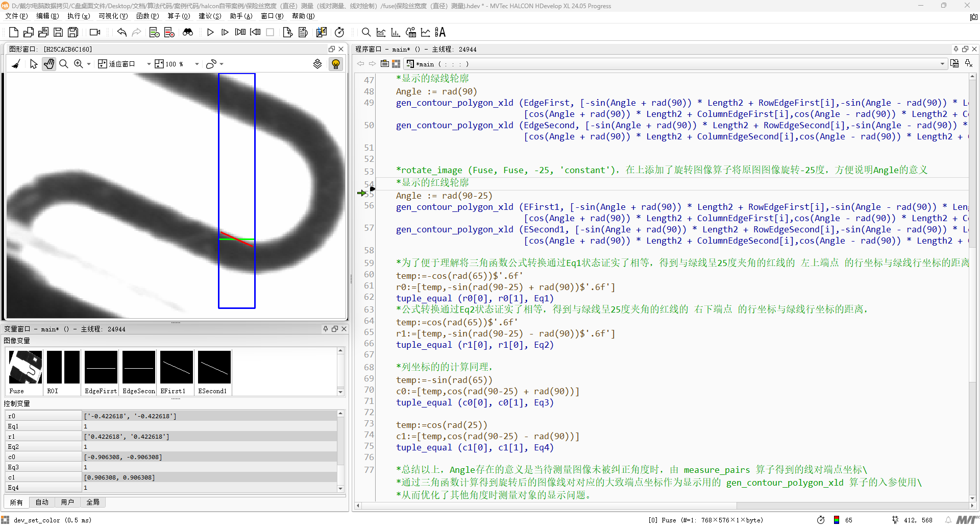Click the 自动 variables tab
Image resolution: width=980 pixels, height=527 pixels.
click(42, 502)
